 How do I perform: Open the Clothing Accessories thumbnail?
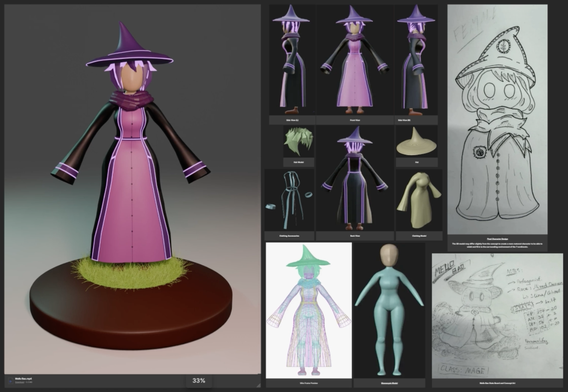click(289, 200)
